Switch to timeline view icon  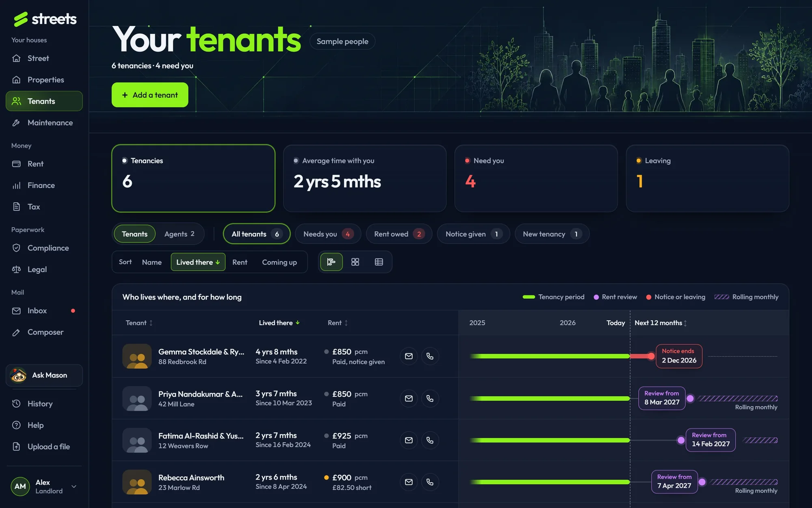(331, 262)
